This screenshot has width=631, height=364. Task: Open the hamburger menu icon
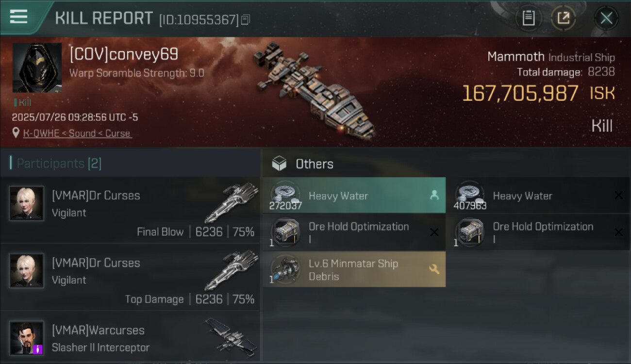pos(19,17)
